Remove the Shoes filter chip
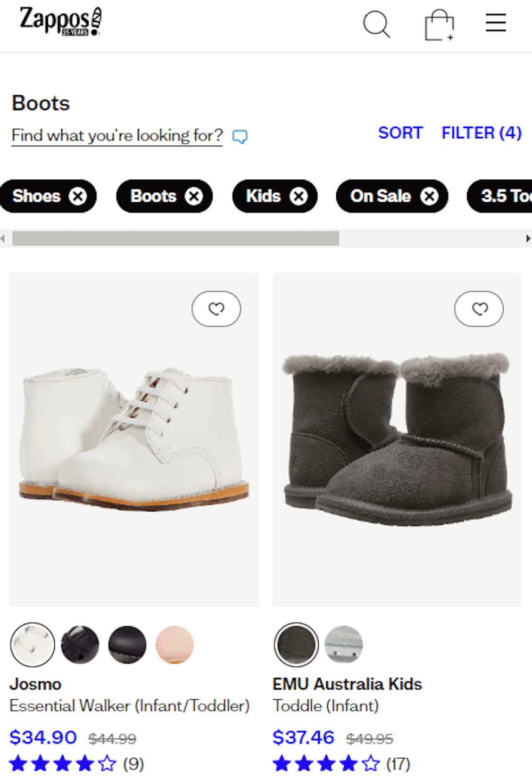 (x=78, y=196)
